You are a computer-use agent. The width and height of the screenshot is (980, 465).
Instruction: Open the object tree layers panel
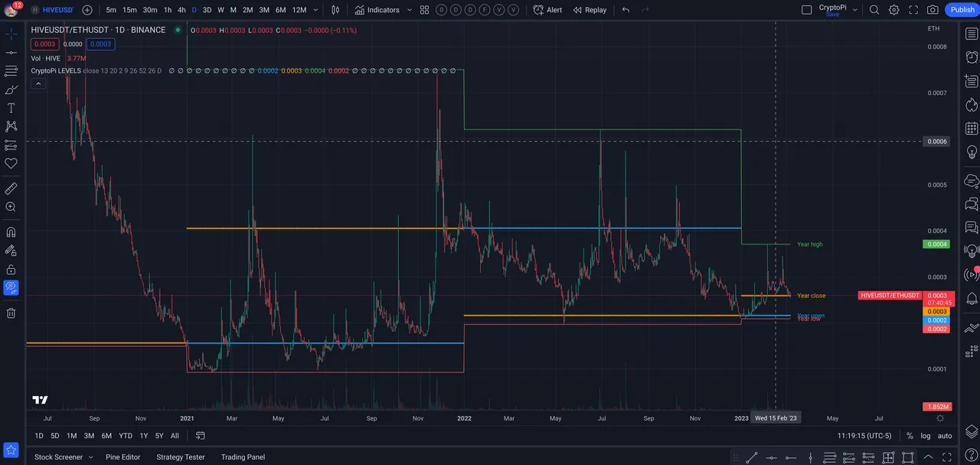coord(972,431)
